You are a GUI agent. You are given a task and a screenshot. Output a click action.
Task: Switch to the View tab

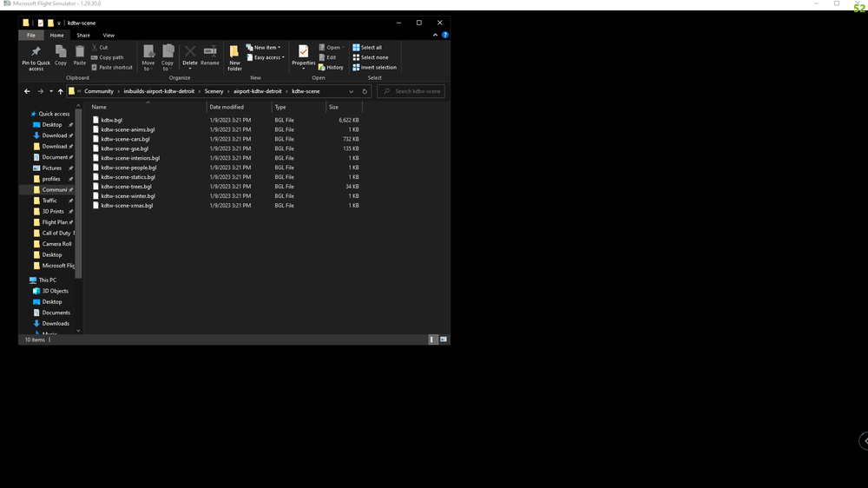pos(108,36)
